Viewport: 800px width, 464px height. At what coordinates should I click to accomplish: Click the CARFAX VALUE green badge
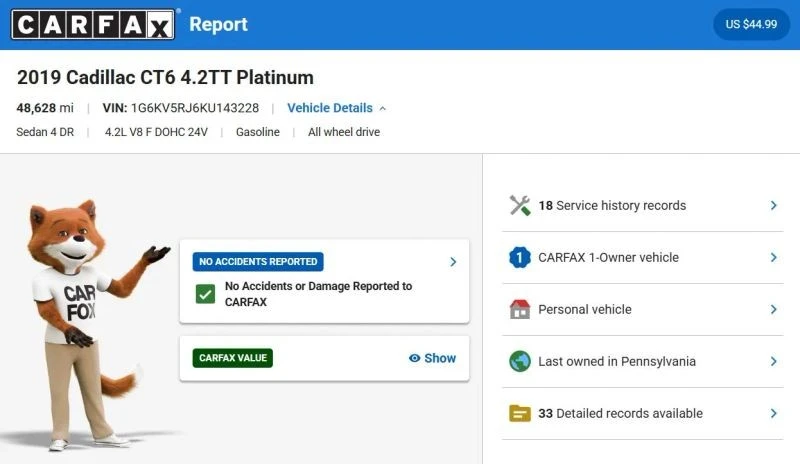coord(233,358)
